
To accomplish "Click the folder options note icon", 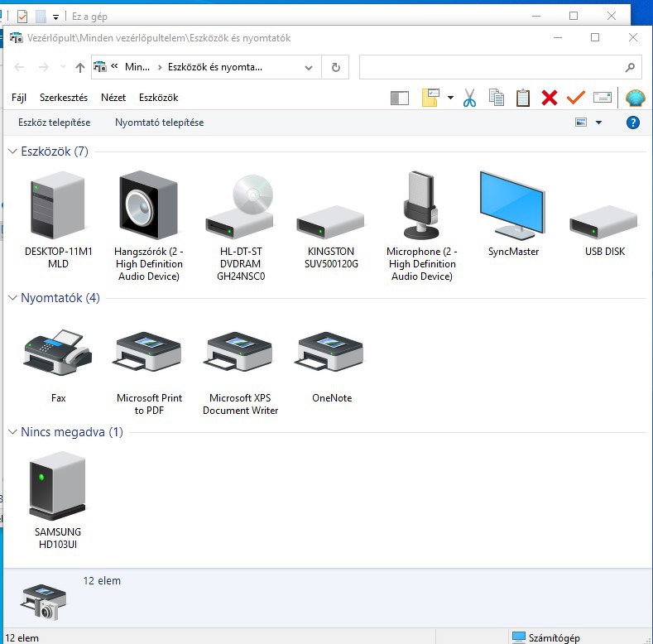I will [x=430, y=98].
